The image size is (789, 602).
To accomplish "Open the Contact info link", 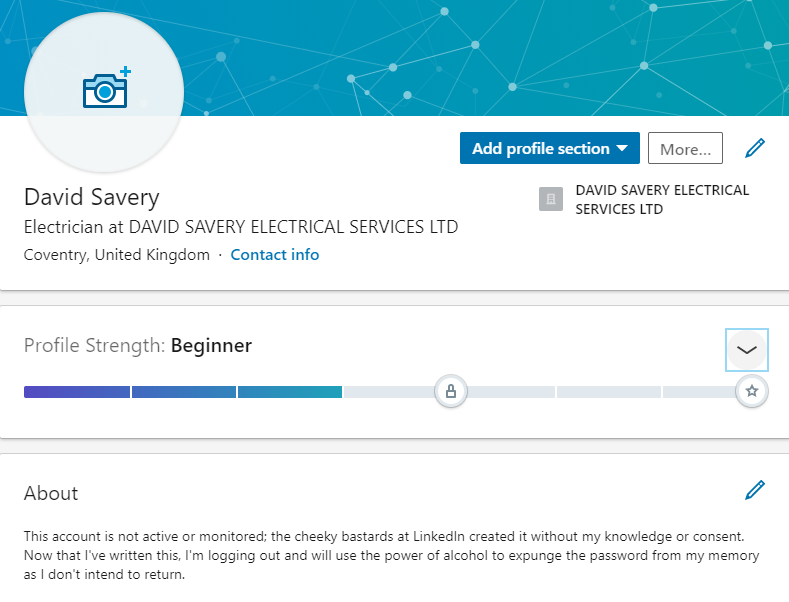I will (x=275, y=255).
